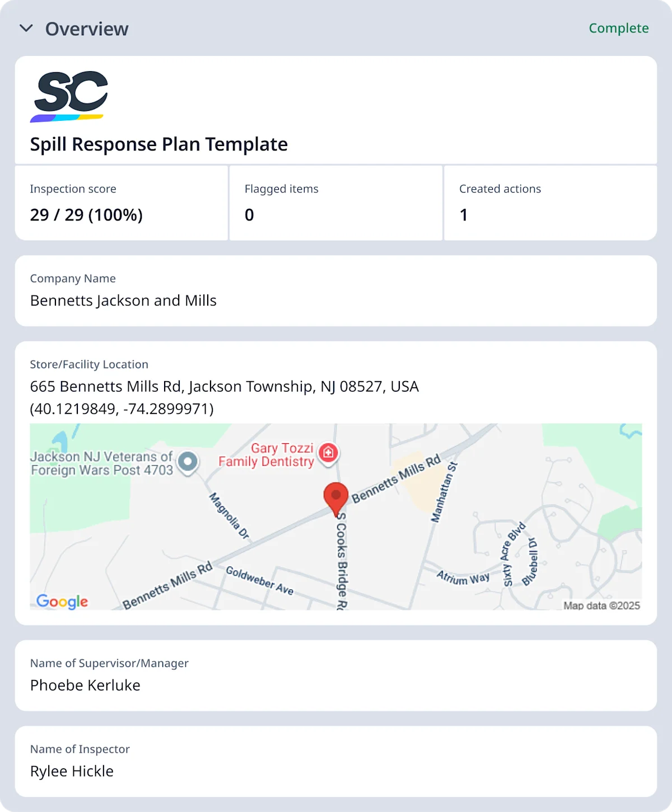Click the Store/Facility Location address text
The width and height of the screenshot is (672, 812).
point(224,387)
